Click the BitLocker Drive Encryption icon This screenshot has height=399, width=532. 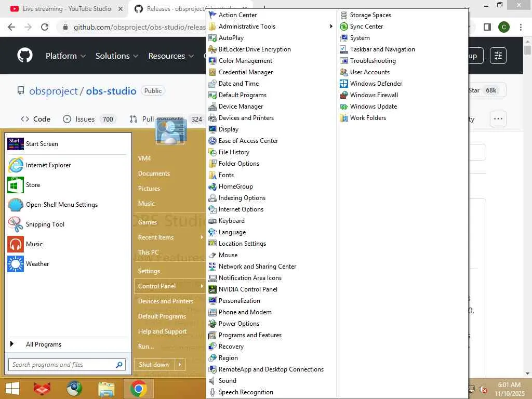[212, 49]
